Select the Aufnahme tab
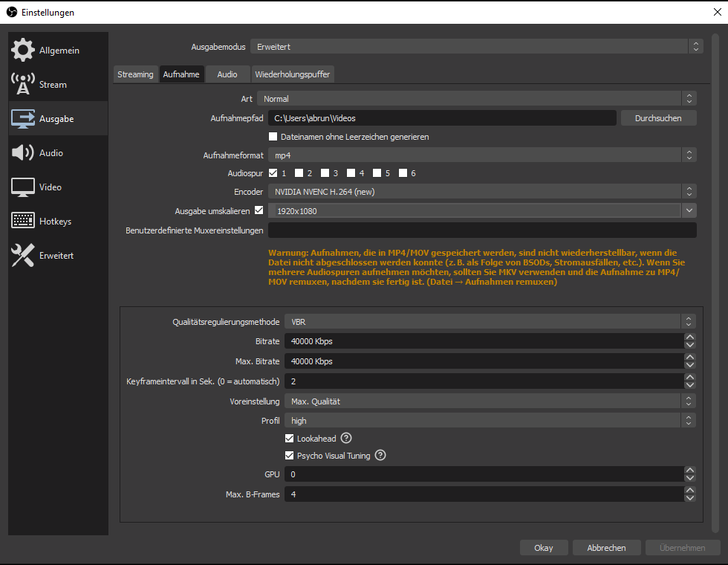 tap(181, 74)
